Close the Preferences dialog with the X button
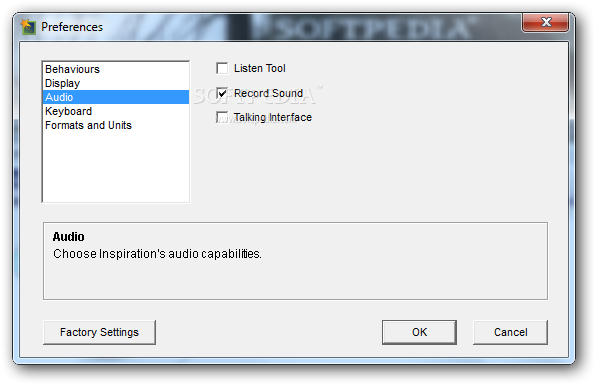Viewport: 596px width, 385px height. (545, 22)
